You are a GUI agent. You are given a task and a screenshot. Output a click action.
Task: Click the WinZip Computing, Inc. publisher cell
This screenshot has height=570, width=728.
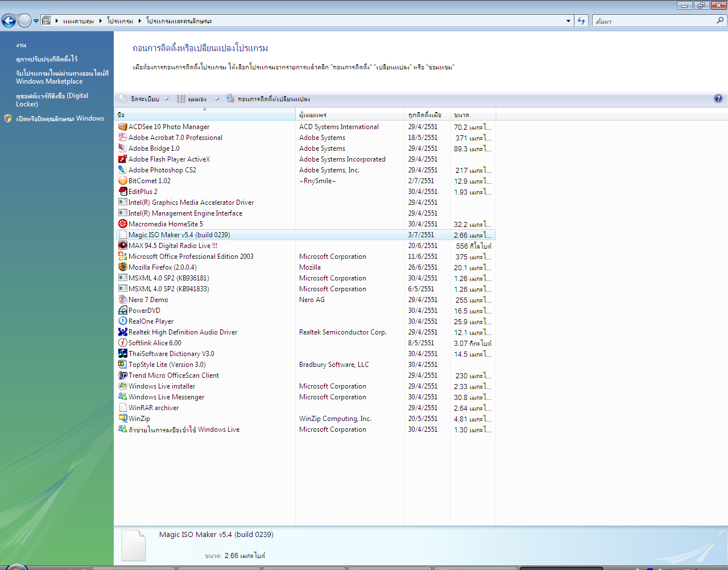pyautogui.click(x=335, y=419)
